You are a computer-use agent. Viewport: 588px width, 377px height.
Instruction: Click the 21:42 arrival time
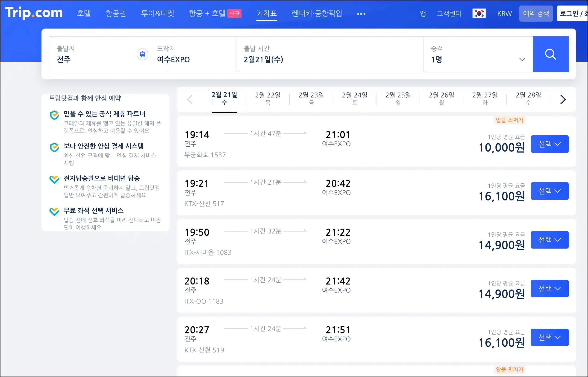(338, 281)
